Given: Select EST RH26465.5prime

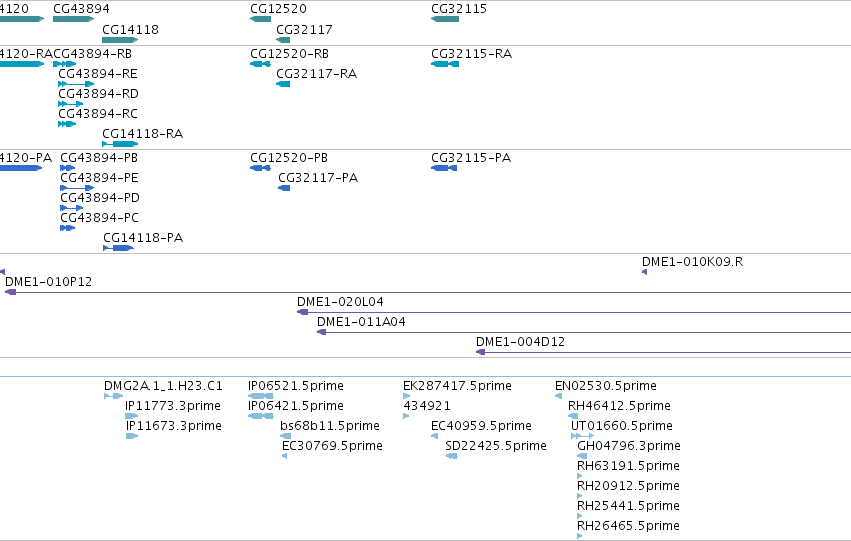Looking at the screenshot, I should pyautogui.click(x=580, y=537).
